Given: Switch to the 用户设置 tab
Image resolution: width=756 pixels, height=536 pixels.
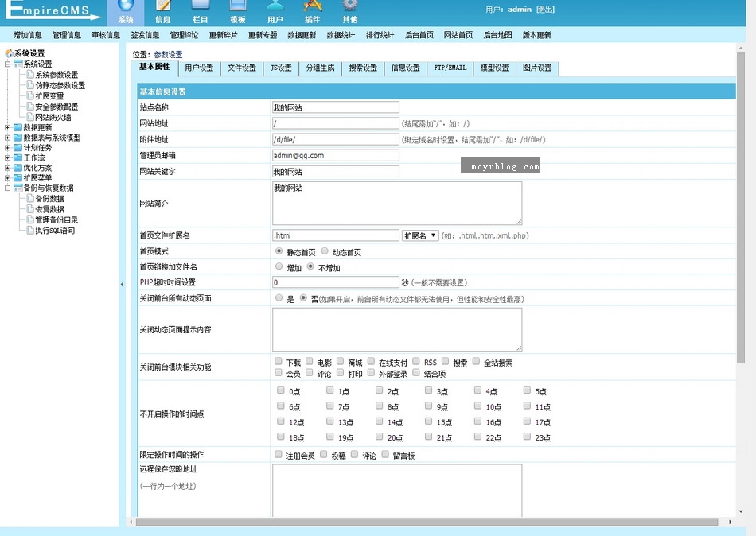Looking at the screenshot, I should [x=199, y=68].
